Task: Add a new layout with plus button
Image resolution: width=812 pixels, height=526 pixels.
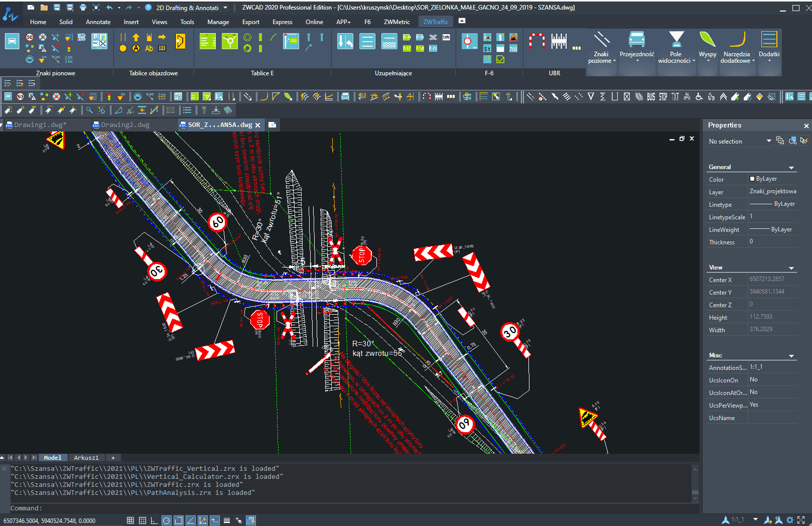Action: 113,458
